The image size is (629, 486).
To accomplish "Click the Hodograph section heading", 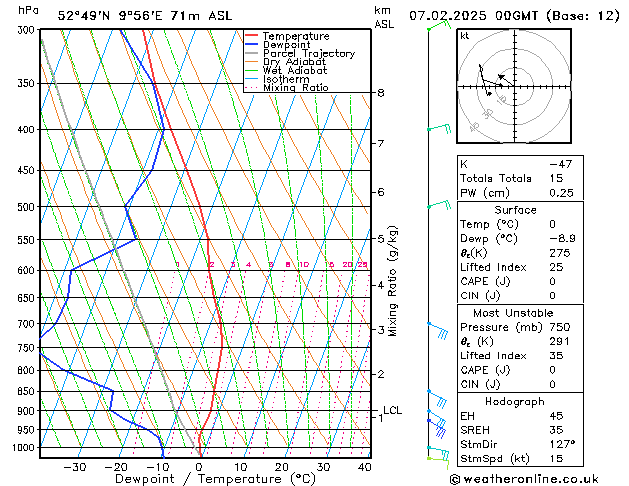I will click(x=515, y=402).
